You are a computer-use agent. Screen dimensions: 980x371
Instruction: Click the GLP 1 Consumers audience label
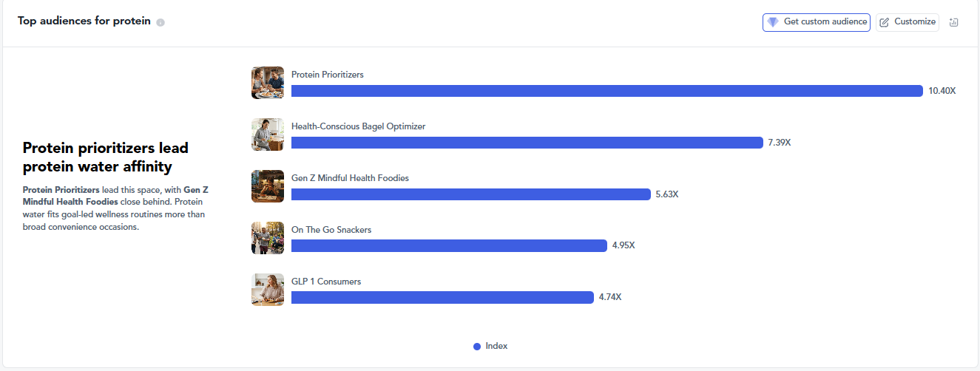click(x=326, y=282)
